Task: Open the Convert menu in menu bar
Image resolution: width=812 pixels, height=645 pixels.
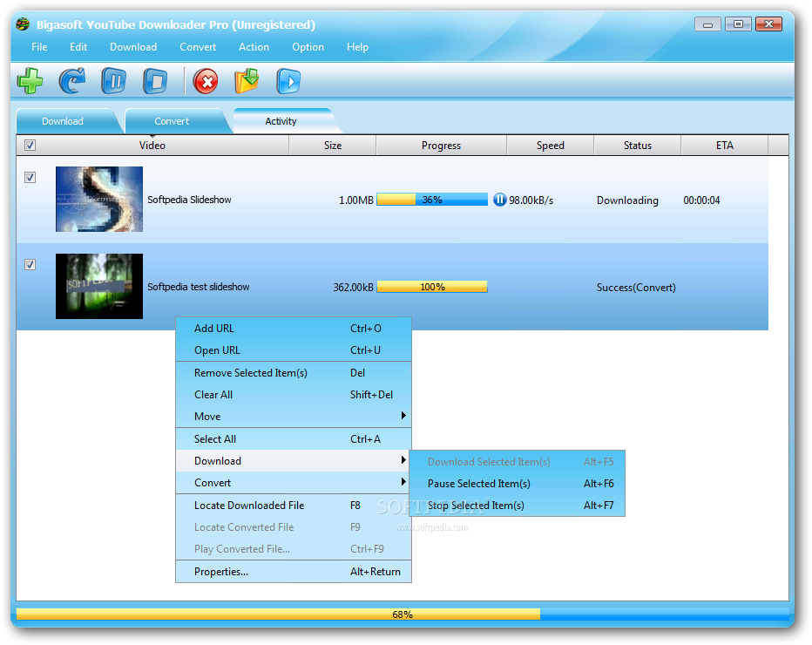Action: 198,46
